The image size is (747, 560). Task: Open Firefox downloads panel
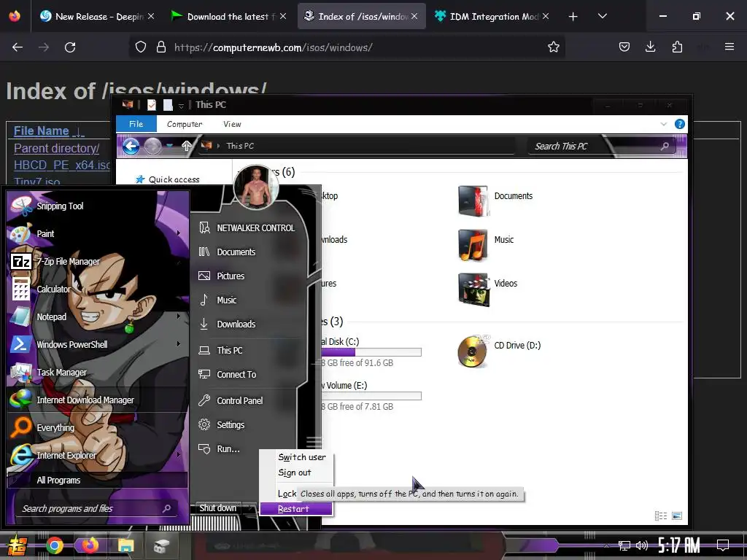pyautogui.click(x=650, y=47)
